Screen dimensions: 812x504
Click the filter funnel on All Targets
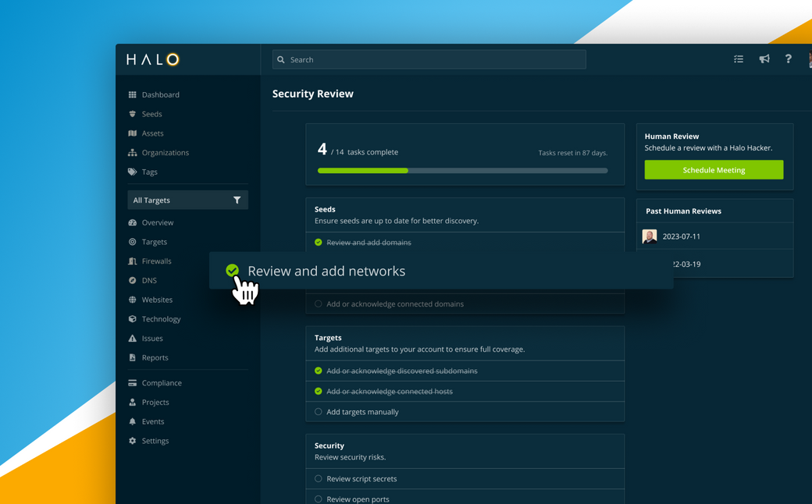[x=237, y=200]
